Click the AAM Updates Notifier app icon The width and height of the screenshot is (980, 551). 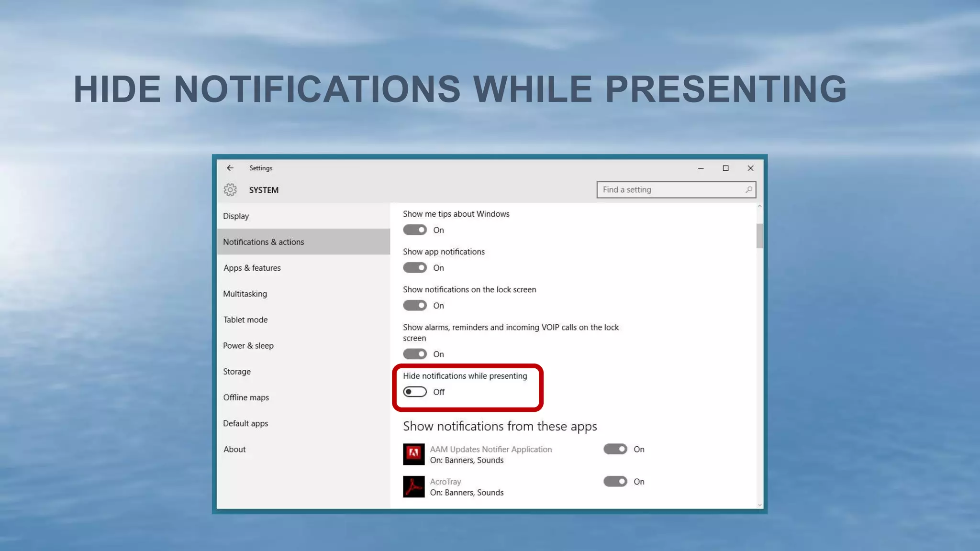pos(413,454)
